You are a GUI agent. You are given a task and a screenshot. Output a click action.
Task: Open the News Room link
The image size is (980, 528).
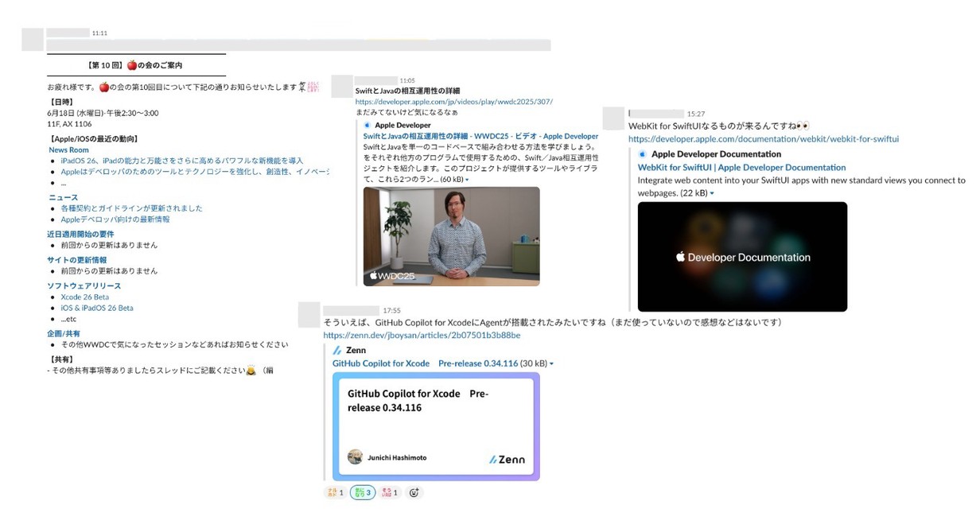(68, 150)
